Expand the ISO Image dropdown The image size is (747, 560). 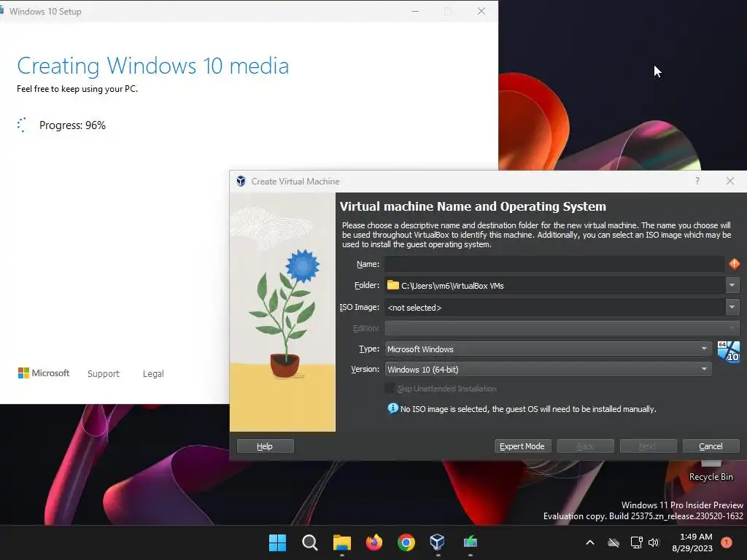point(732,307)
